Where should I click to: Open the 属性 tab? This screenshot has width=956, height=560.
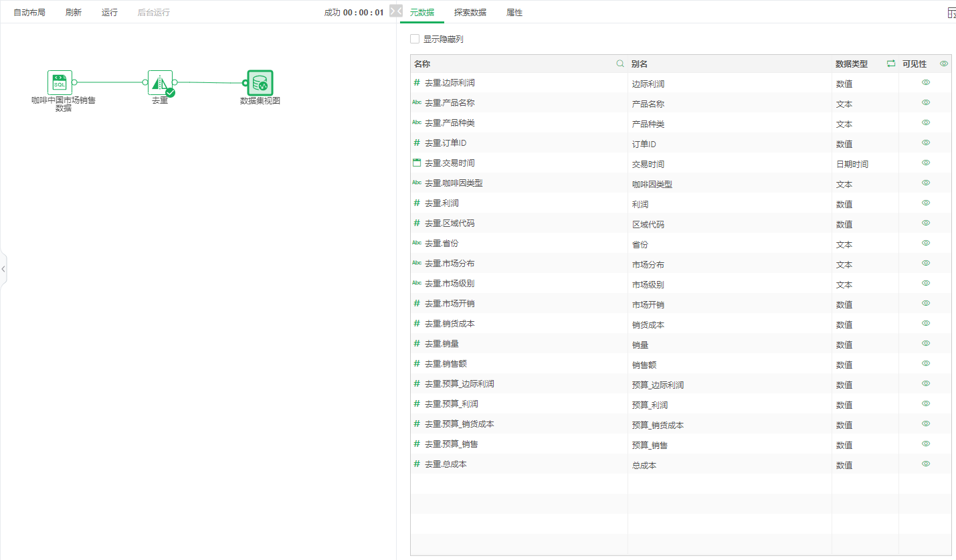pos(514,13)
